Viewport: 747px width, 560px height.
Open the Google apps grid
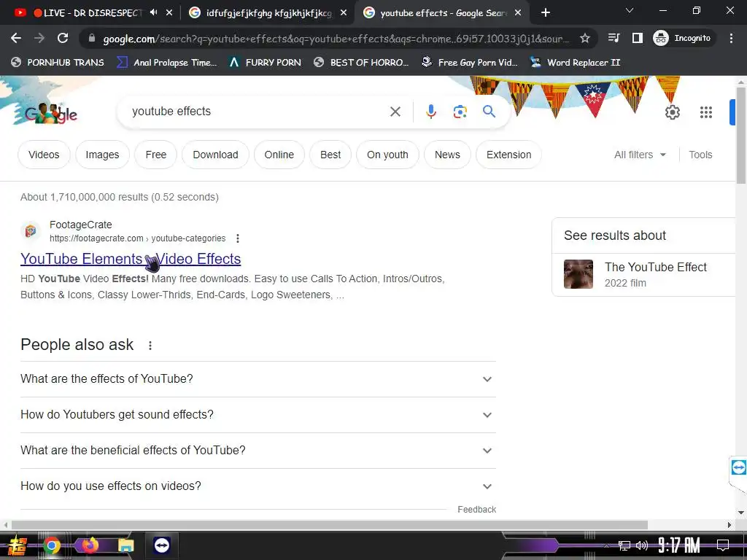pos(705,112)
